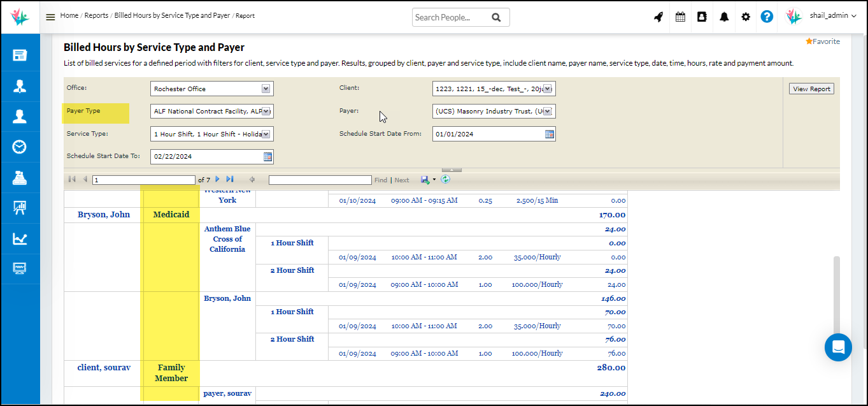This screenshot has width=868, height=406.
Task: Click the Bryson, John client link
Action: tap(104, 215)
